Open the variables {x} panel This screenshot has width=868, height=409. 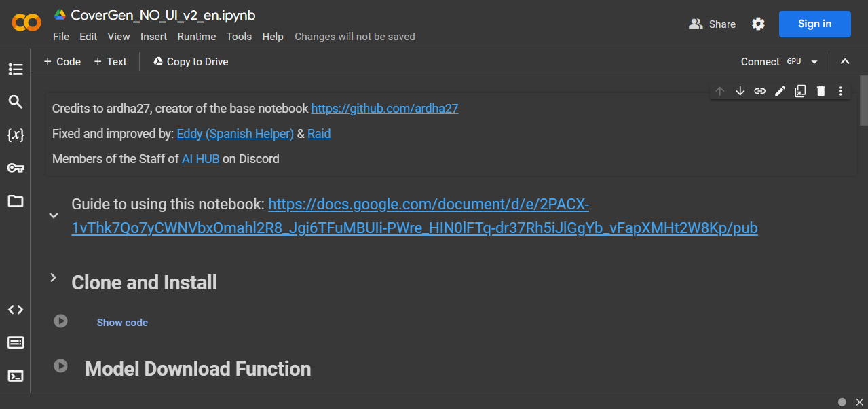coord(15,135)
